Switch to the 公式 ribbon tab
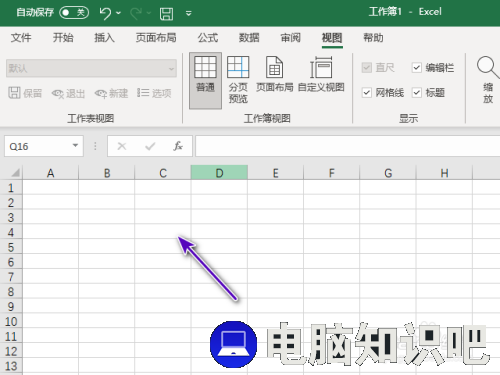The image size is (500, 375). click(208, 38)
